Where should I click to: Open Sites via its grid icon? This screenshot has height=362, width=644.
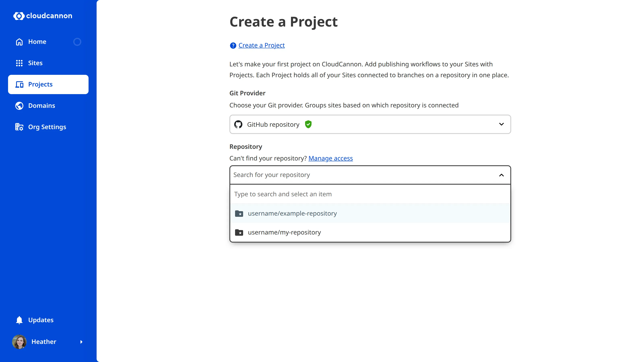pyautogui.click(x=19, y=63)
